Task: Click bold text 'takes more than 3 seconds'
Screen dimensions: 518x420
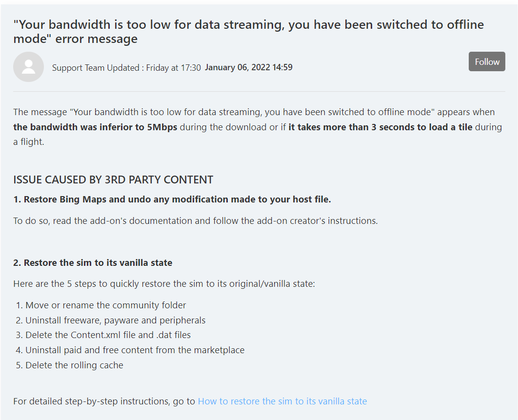Action: pyautogui.click(x=380, y=127)
